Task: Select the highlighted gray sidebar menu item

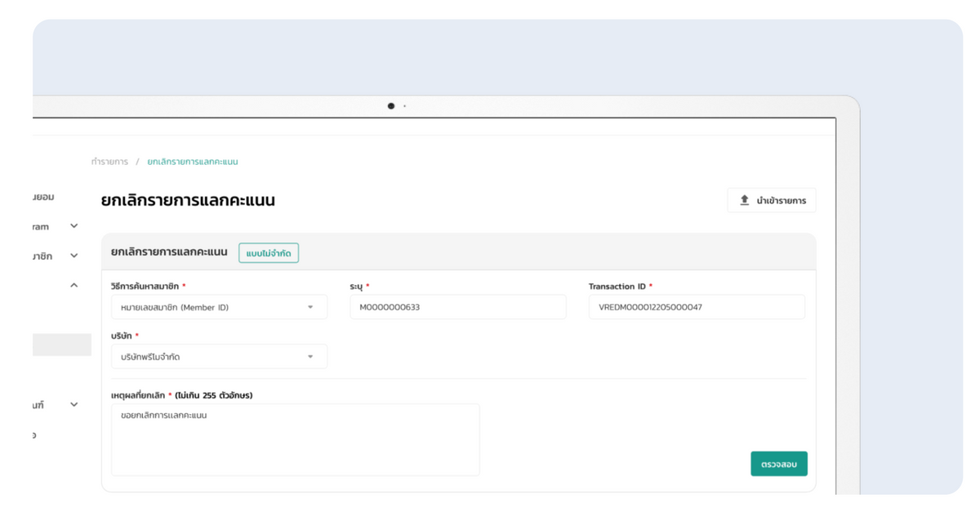Action: (62, 345)
